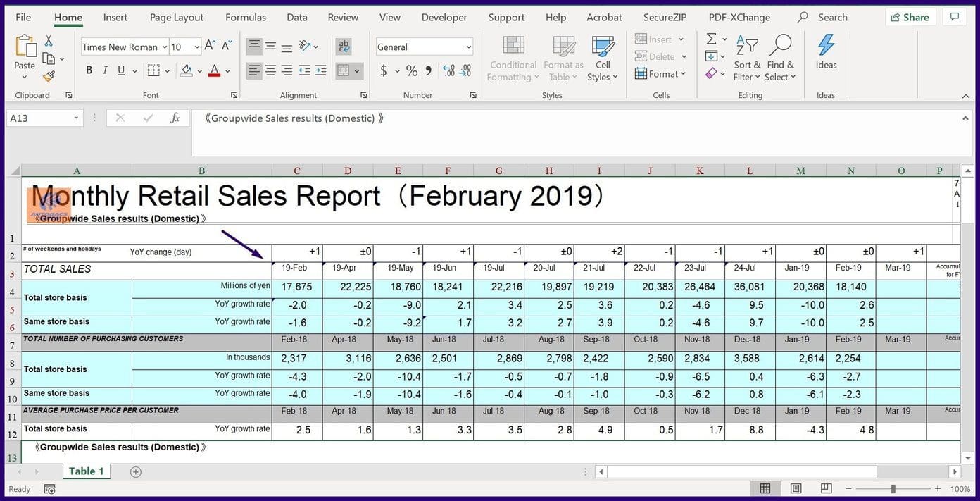Viewport: 980px width, 501px height.
Task: Click the Copy icon in Clipboard group
Action: click(x=49, y=58)
